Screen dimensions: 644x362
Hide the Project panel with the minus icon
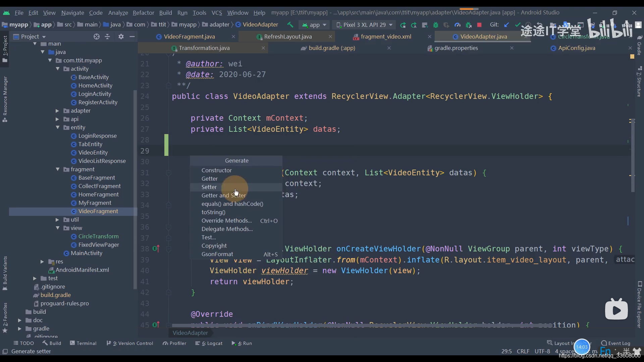[132, 37]
